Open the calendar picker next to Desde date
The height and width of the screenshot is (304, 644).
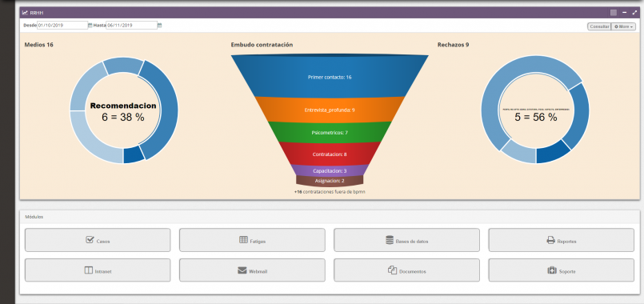coord(90,26)
